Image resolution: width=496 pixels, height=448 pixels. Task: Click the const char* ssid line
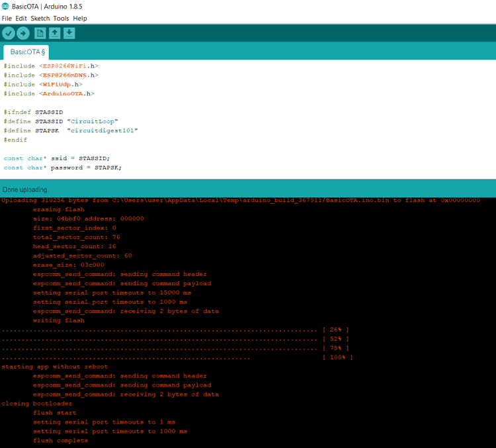click(x=57, y=158)
